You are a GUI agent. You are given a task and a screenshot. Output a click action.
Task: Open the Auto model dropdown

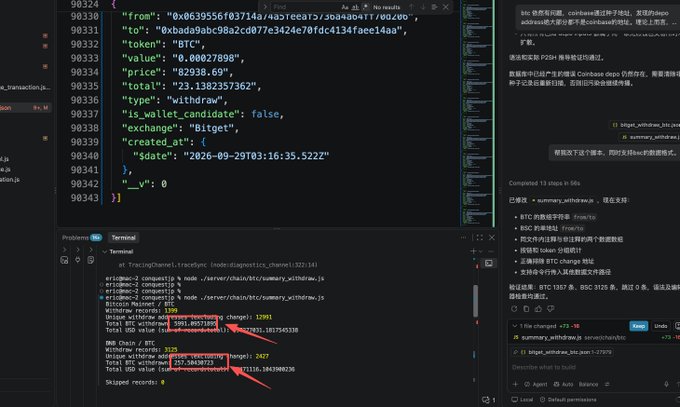click(x=564, y=384)
